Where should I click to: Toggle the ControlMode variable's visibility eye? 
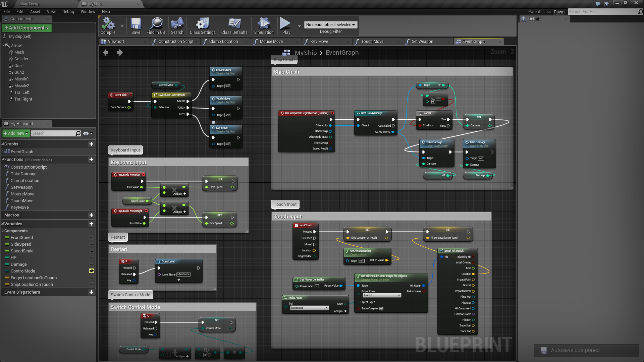(x=92, y=271)
